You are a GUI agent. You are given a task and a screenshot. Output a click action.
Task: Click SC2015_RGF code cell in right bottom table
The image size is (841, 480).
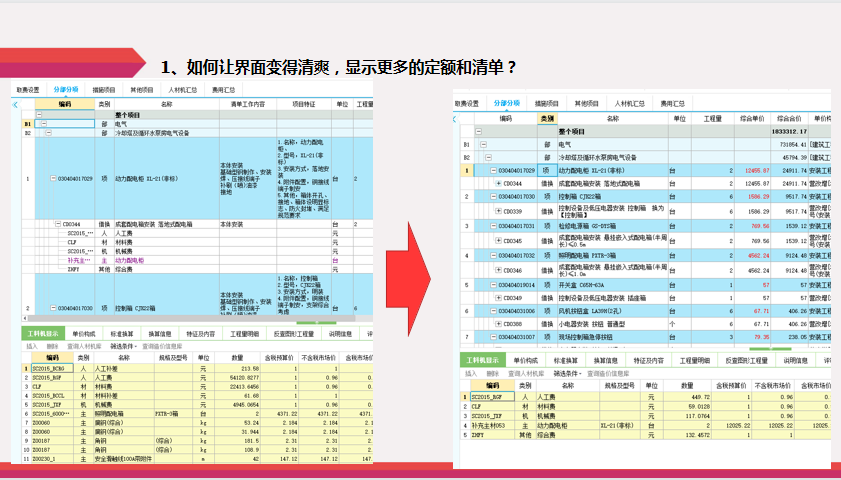click(492, 397)
